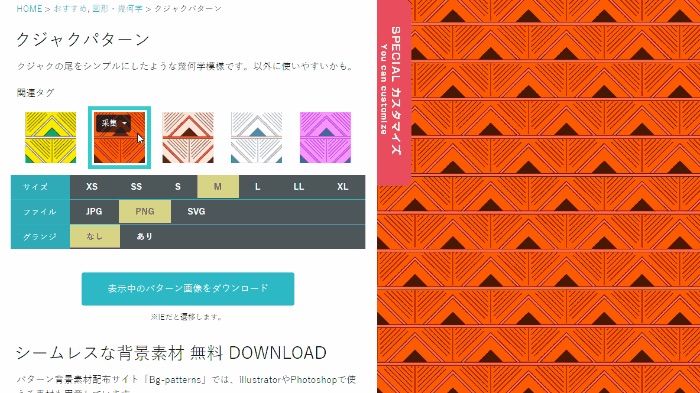The width and height of the screenshot is (700, 393).
Task: Choose size XL
Action: pyautogui.click(x=342, y=187)
